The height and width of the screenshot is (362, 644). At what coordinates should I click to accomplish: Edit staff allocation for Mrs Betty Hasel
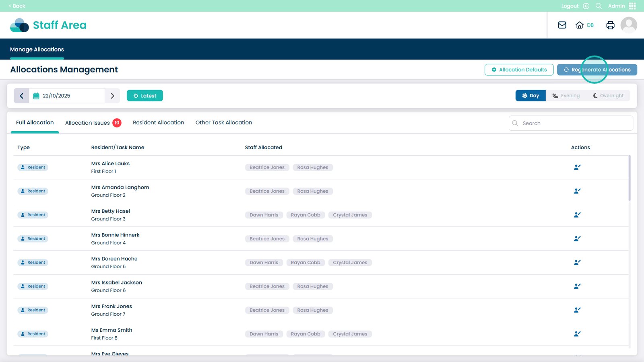click(x=577, y=215)
